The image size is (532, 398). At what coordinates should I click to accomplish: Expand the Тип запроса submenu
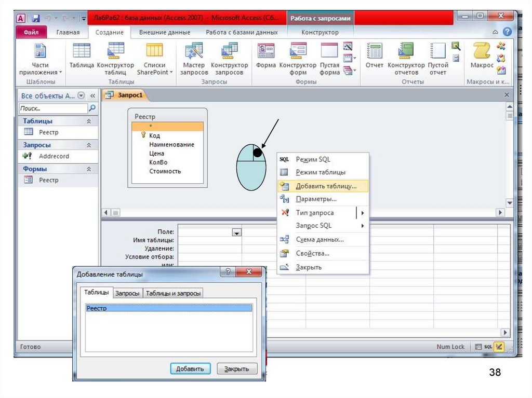point(362,213)
